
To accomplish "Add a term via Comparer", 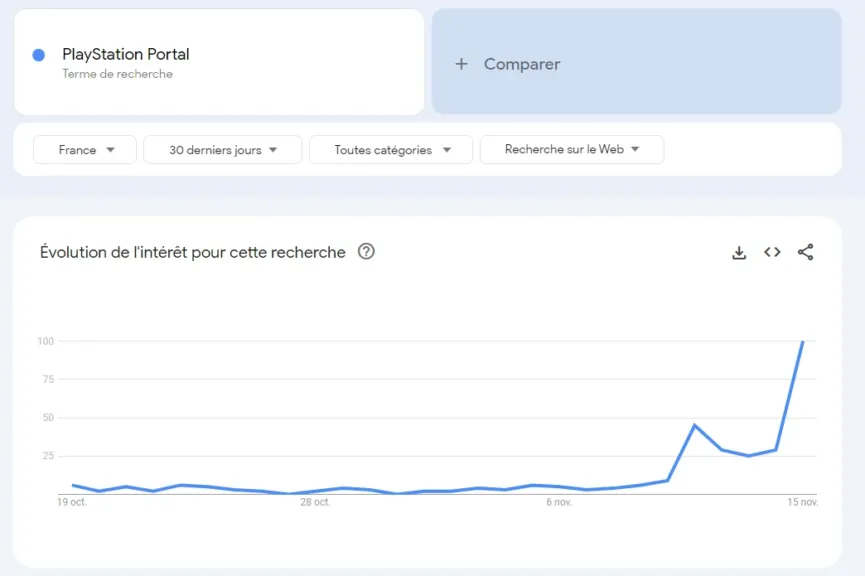I will tap(637, 61).
